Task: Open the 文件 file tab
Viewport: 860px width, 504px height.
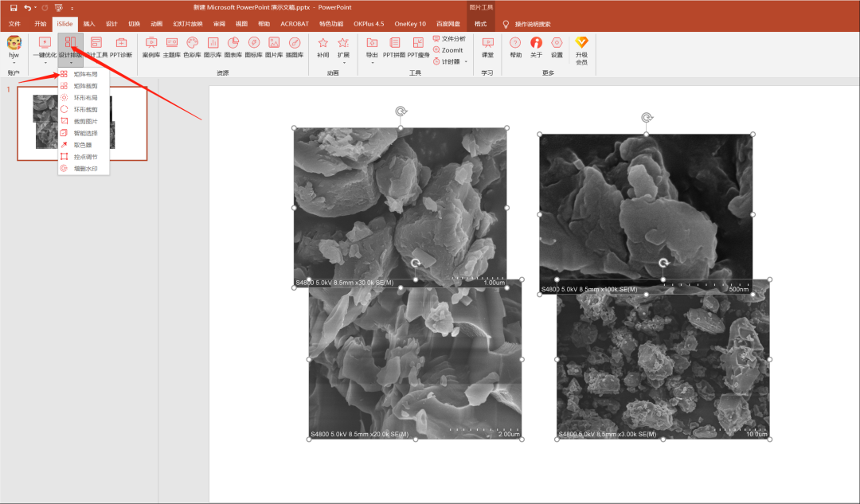Action: tap(14, 24)
